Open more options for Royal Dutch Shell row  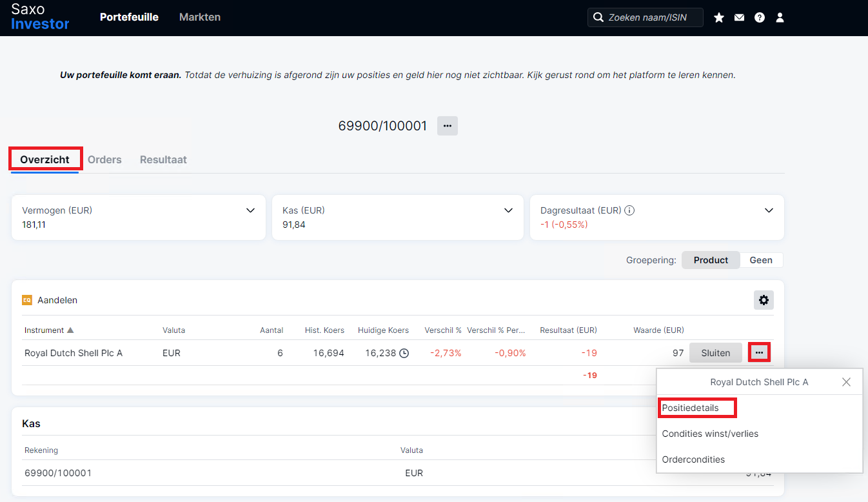[x=759, y=353]
